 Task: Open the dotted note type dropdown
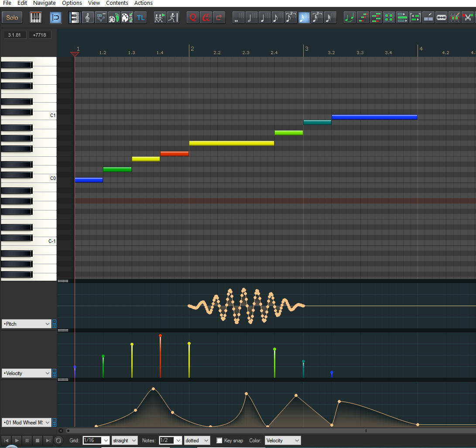pyautogui.click(x=197, y=441)
